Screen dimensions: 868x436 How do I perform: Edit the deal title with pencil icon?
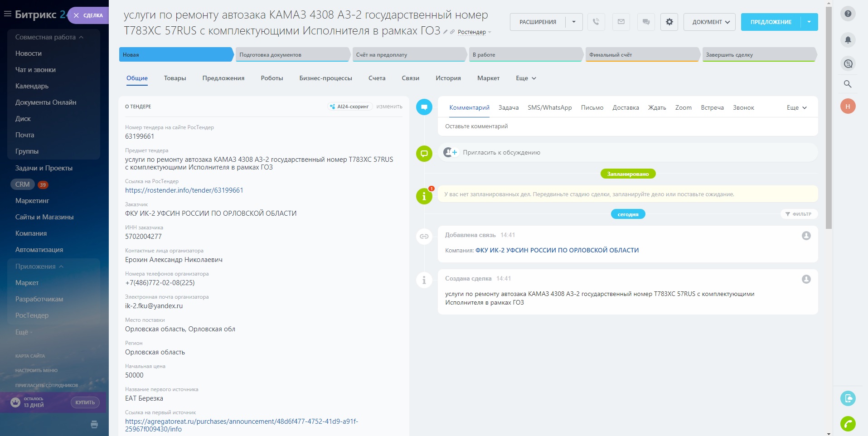[x=446, y=32]
